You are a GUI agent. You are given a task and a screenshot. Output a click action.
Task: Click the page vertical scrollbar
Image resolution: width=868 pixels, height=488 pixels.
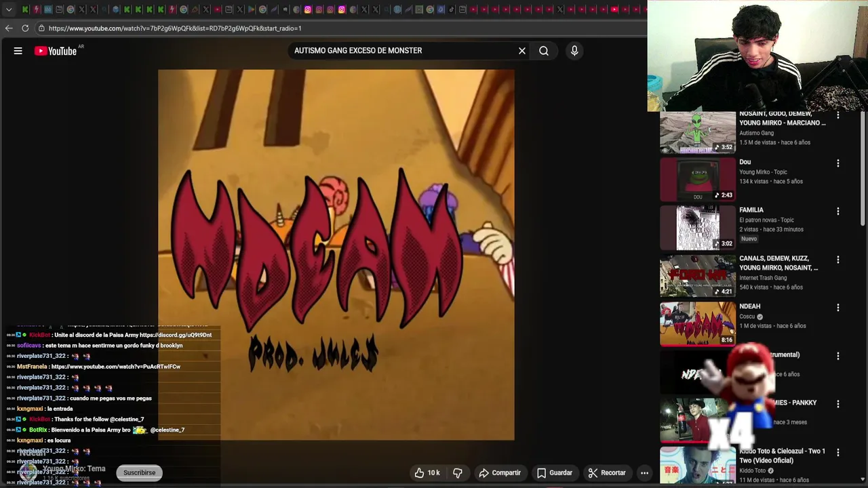click(863, 169)
